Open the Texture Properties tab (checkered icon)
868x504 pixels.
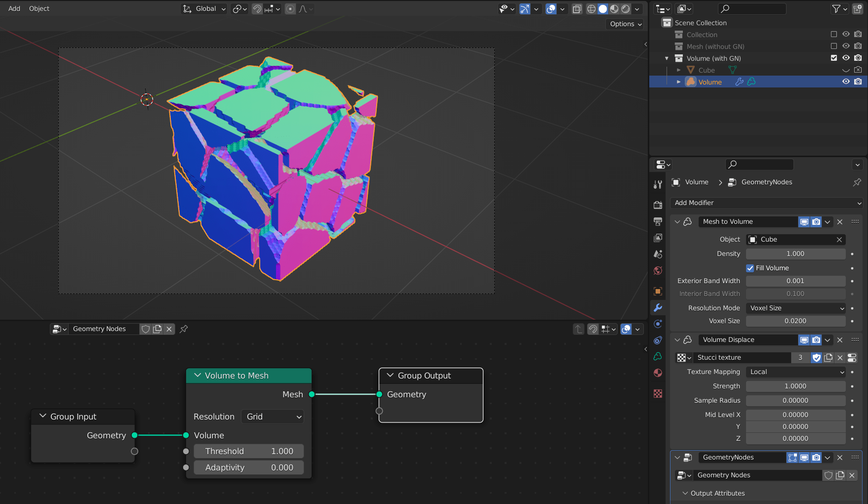[x=658, y=394]
